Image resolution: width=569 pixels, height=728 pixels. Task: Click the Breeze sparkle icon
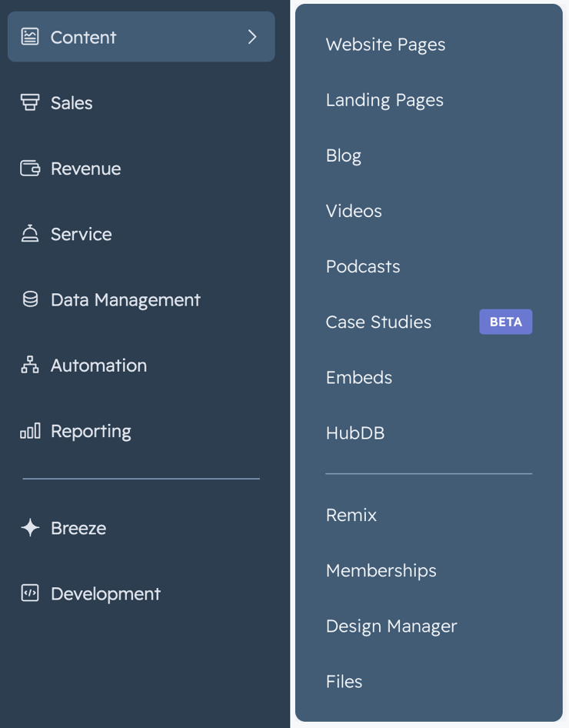tap(30, 528)
